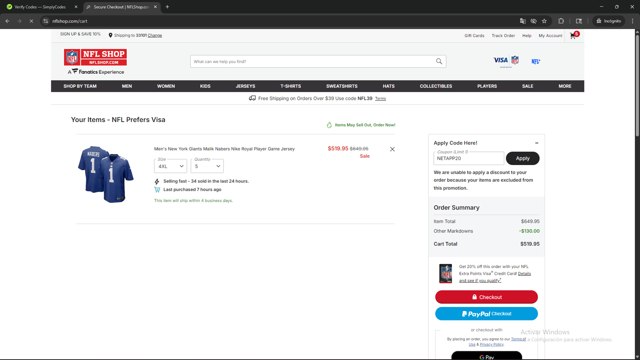This screenshot has width=640, height=360.
Task: Click the NFL Extra Points card image
Action: tap(445, 273)
